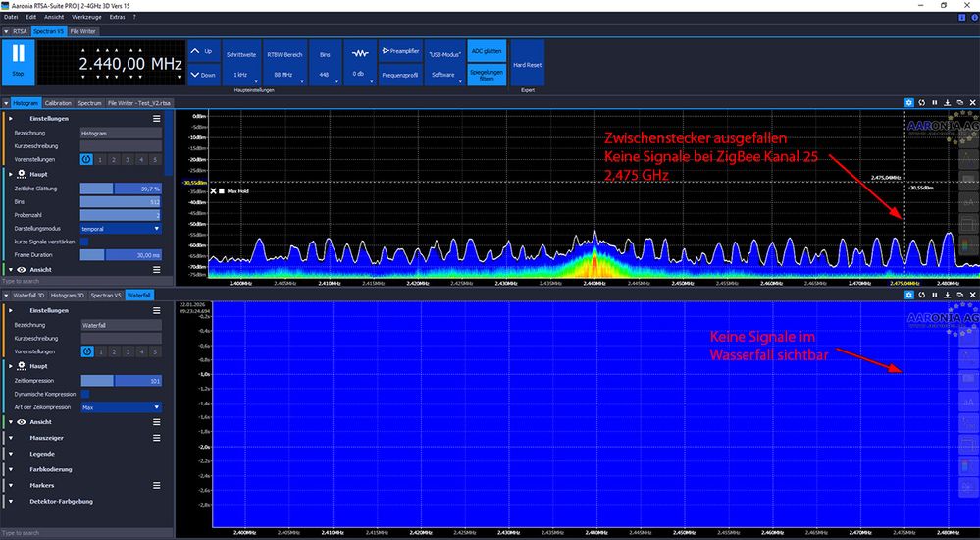Click the Hard Reset button

pyautogui.click(x=527, y=65)
